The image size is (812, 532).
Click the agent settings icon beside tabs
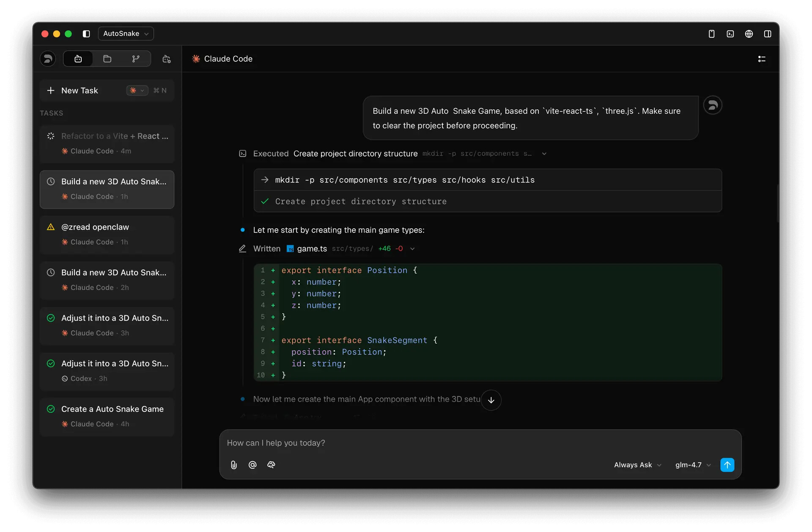(x=167, y=59)
